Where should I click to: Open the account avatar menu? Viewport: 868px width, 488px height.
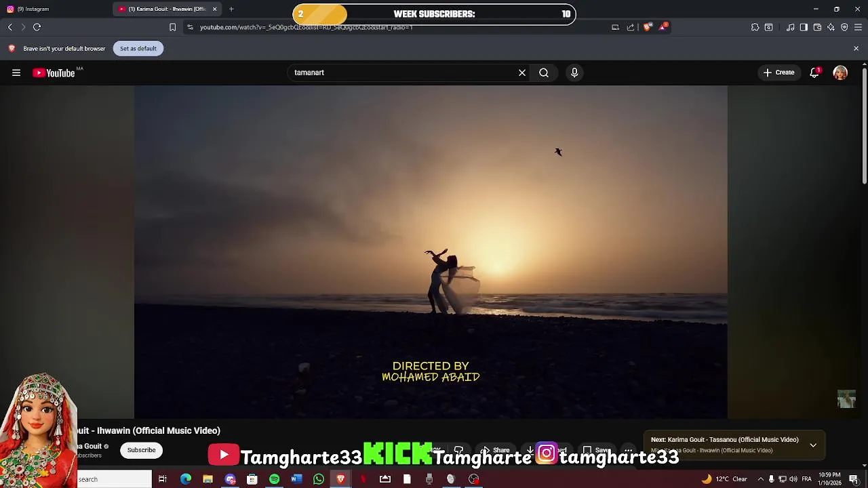(x=840, y=73)
